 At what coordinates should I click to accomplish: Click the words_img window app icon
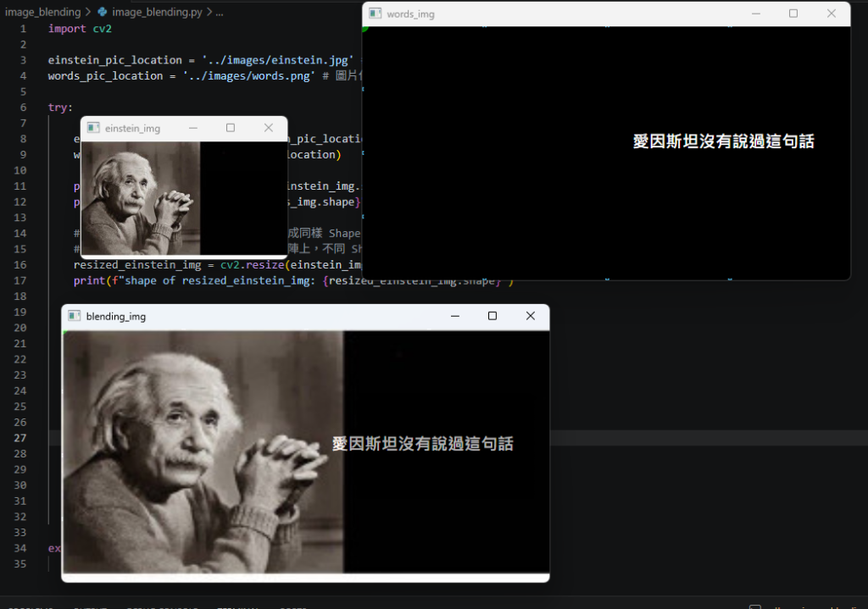tap(376, 14)
